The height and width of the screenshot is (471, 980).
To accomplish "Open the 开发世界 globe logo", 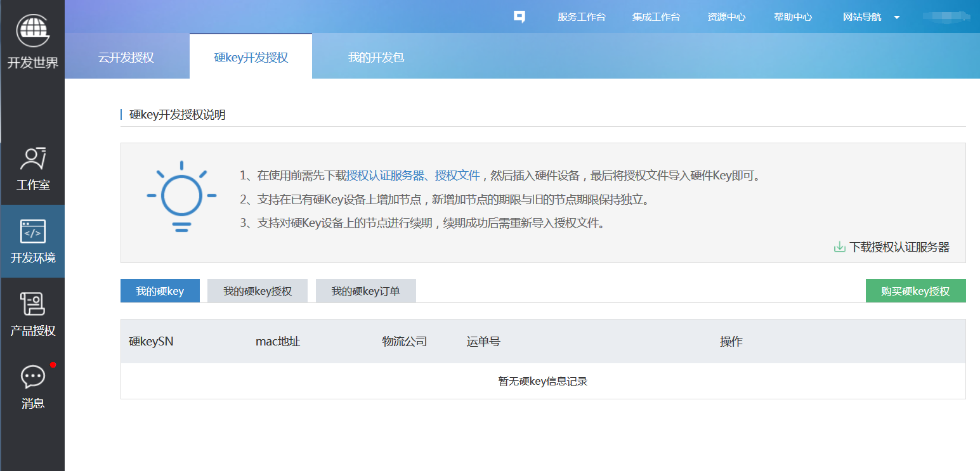I will coord(32,30).
